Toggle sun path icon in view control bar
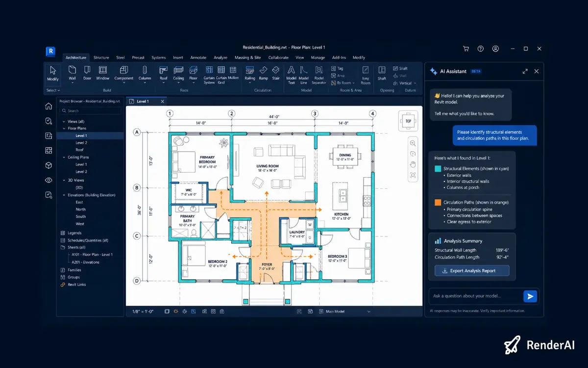This screenshot has height=368, width=588. tap(175, 311)
